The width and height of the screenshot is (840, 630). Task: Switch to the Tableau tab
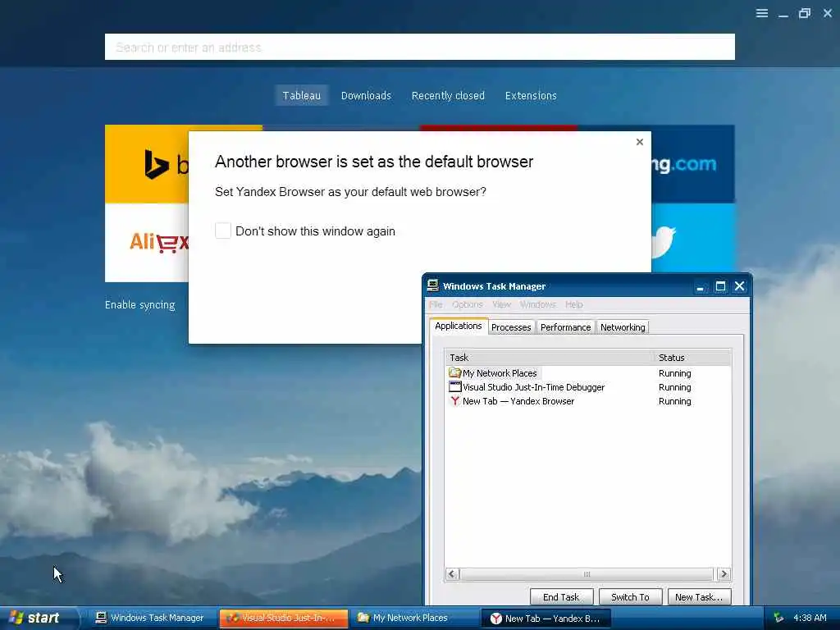(302, 95)
